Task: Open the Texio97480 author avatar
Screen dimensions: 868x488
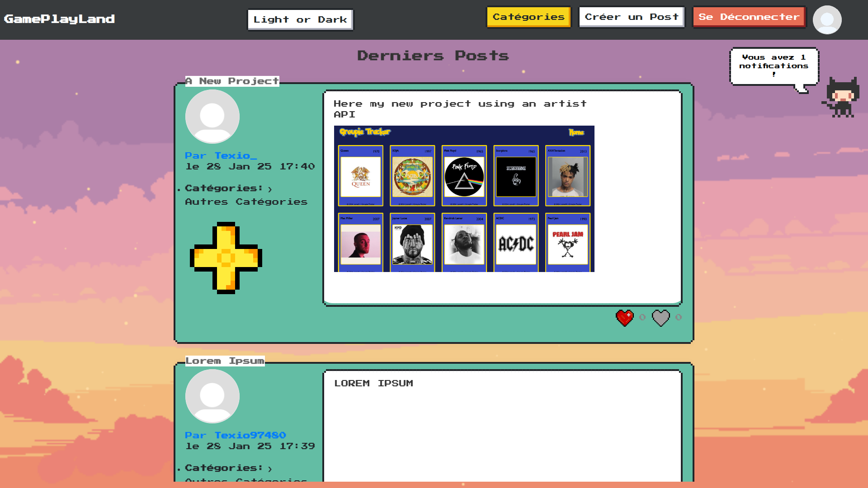Action: [x=212, y=396]
